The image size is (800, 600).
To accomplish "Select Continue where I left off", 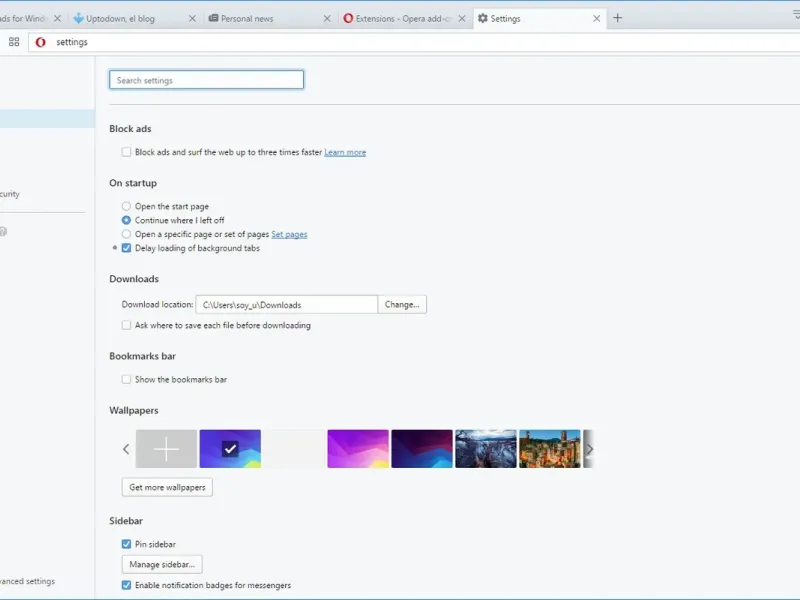I will click(x=126, y=220).
